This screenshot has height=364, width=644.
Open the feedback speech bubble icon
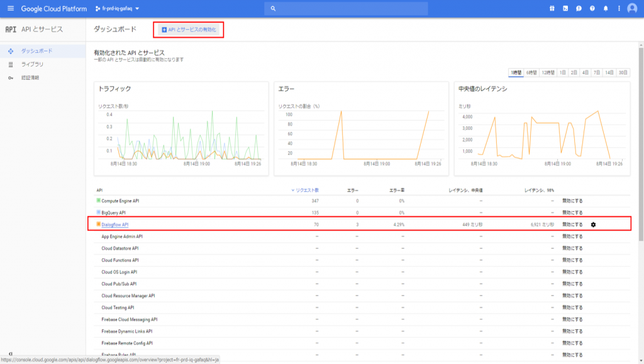[579, 8]
